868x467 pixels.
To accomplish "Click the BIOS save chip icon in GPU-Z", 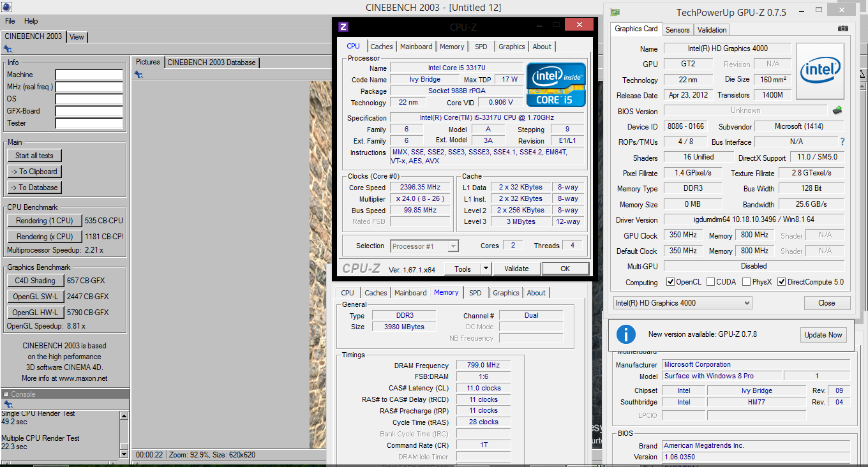I will (837, 110).
